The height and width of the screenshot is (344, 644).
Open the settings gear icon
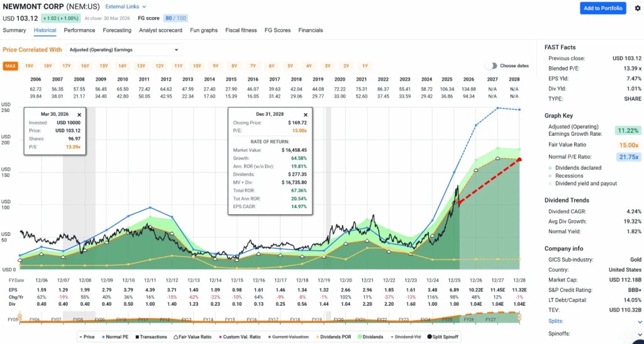point(637,8)
